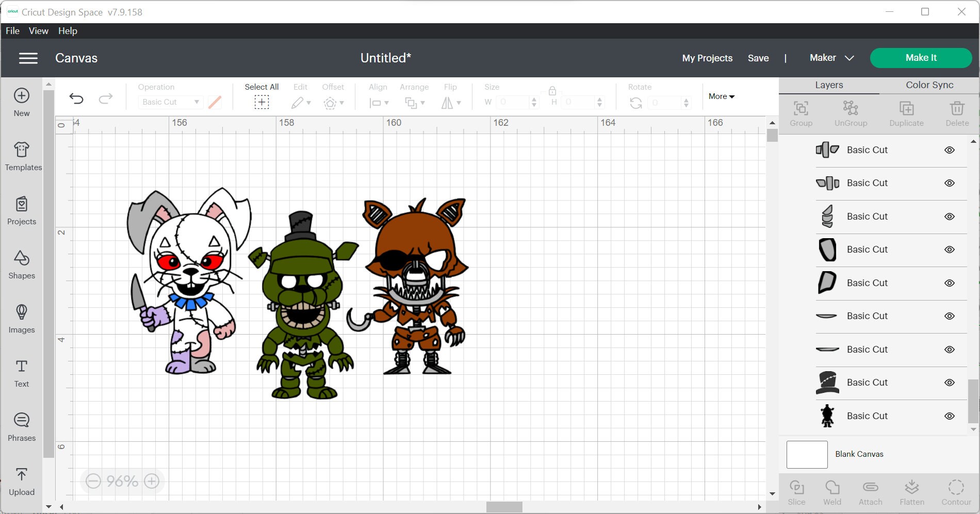This screenshot has width=980, height=514.
Task: Toggle visibility of the bottom Basic Cut layer
Action: tap(950, 416)
